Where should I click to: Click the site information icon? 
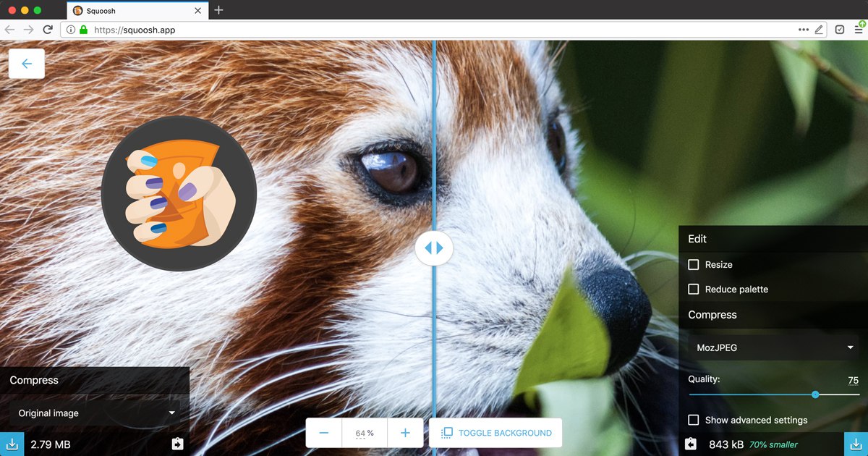[70, 30]
